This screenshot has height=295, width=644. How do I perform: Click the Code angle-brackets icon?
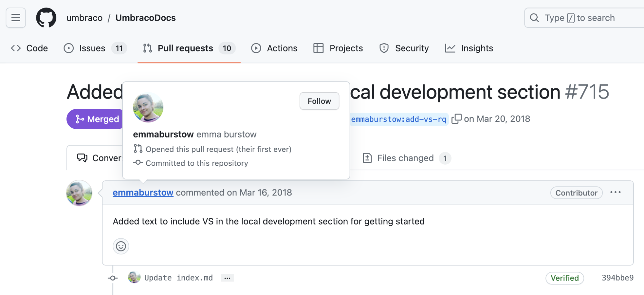point(16,48)
